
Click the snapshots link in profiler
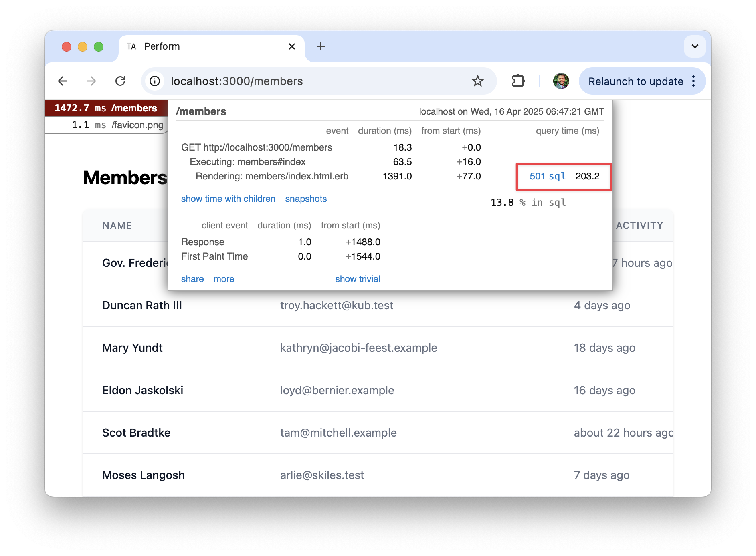[305, 199]
